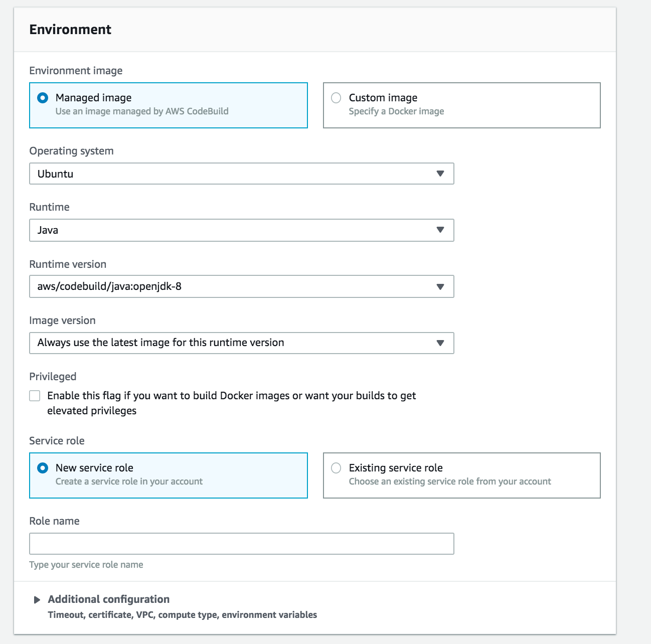The width and height of the screenshot is (651, 644).
Task: Click 'Choose an existing service role' description text
Action: 449,481
